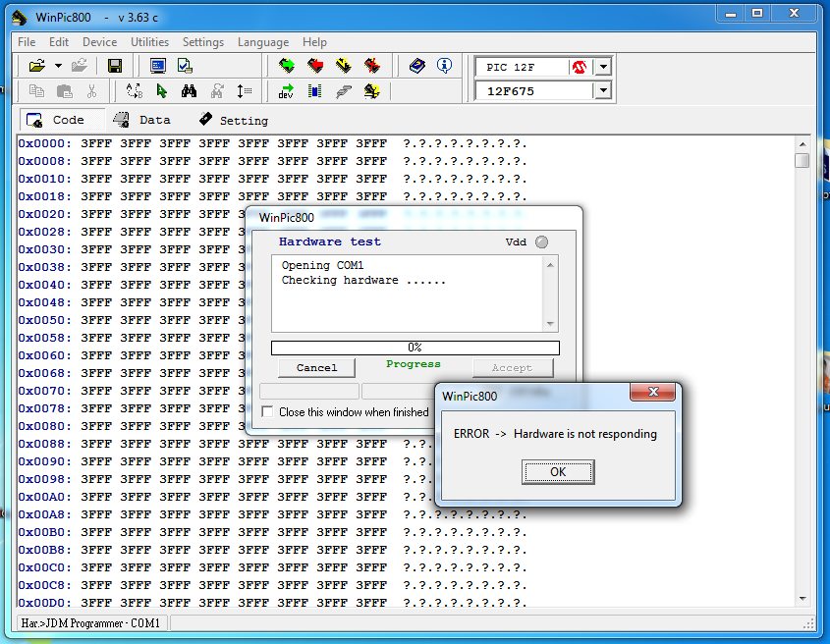830x644 pixels.
Task: Click the address 0x00D0: in code view
Action: pyautogui.click(x=45, y=602)
